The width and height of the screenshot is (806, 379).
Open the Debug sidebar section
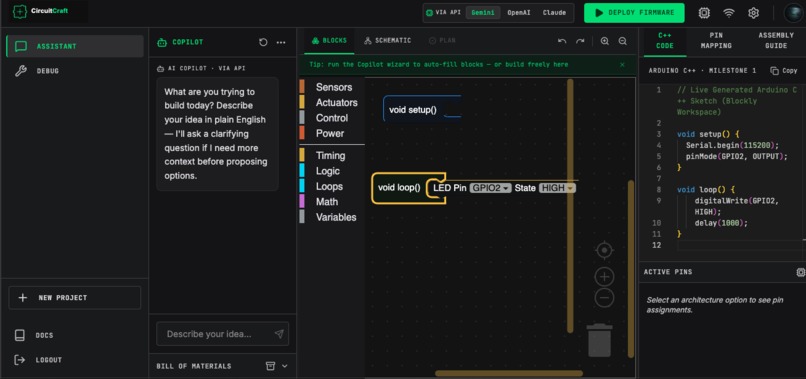click(75, 71)
